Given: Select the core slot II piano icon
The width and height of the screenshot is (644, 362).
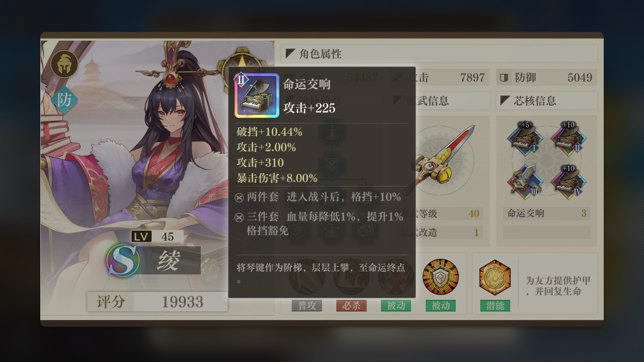Looking at the screenshot, I should click(x=568, y=138).
